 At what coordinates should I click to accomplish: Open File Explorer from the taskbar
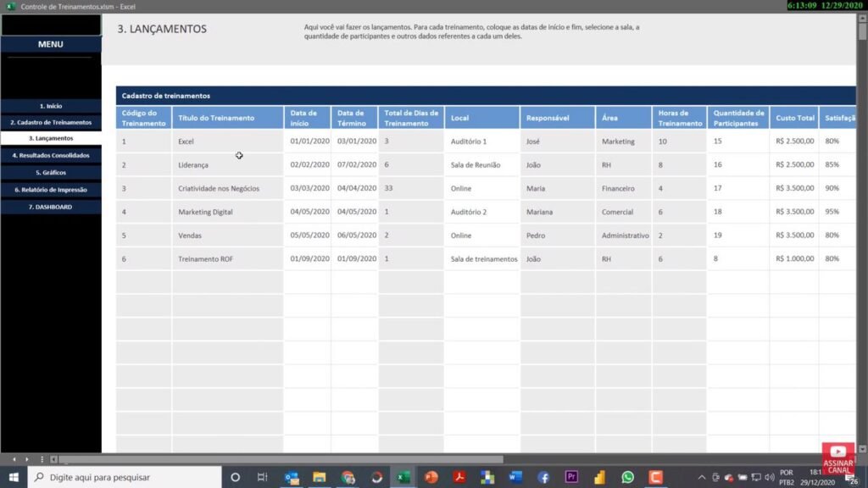pyautogui.click(x=320, y=477)
